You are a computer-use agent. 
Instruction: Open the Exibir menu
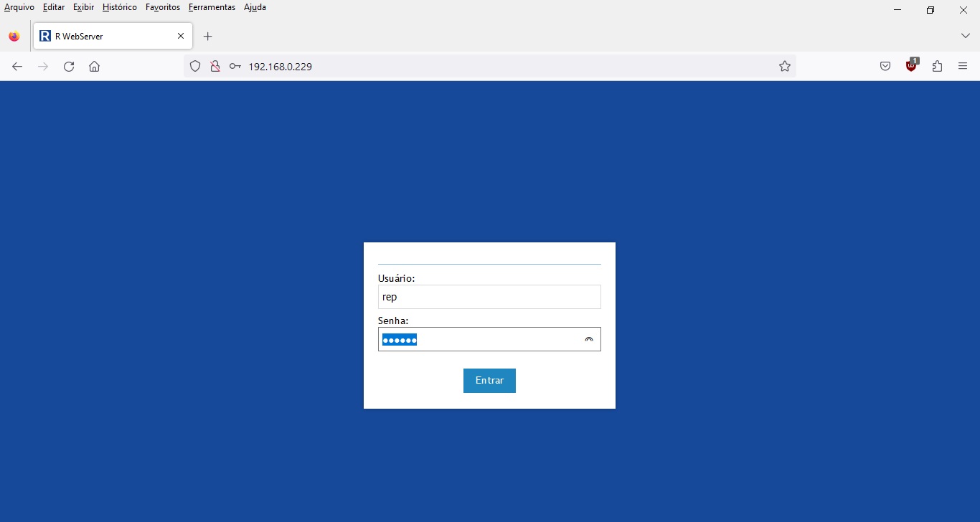pos(83,7)
